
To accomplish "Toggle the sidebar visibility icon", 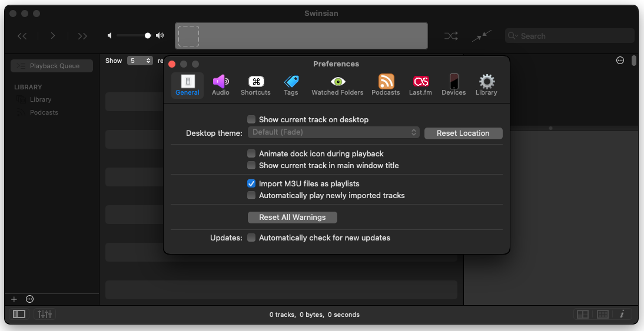I will (x=19, y=314).
